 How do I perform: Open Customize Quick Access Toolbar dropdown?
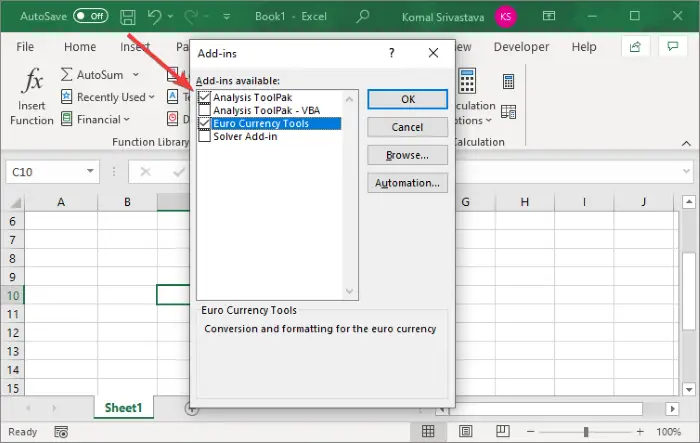coord(227,17)
